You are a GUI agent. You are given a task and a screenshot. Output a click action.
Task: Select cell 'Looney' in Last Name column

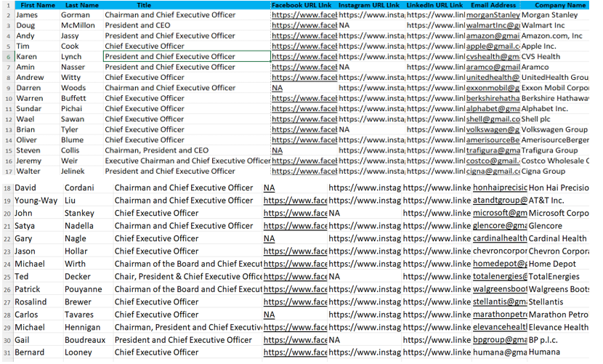(89, 352)
